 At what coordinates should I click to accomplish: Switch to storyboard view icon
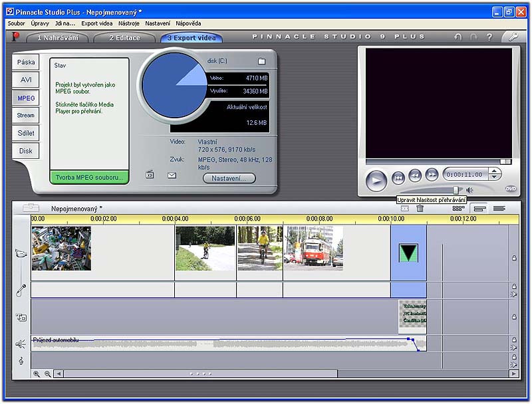(x=458, y=209)
